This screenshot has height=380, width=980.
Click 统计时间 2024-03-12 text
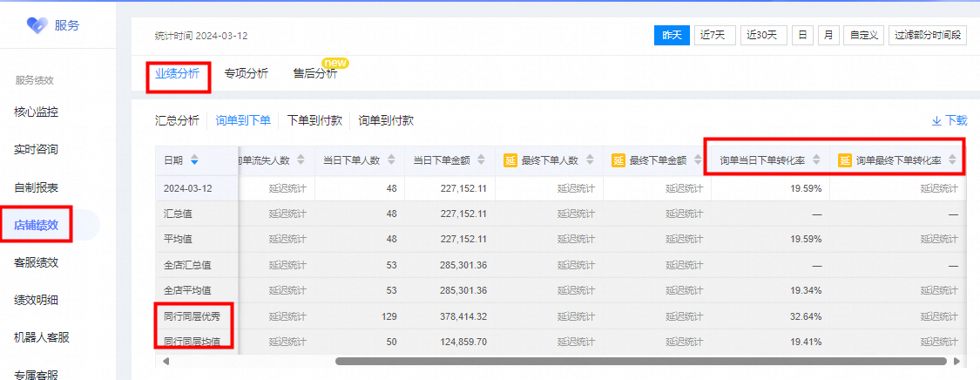pyautogui.click(x=201, y=36)
